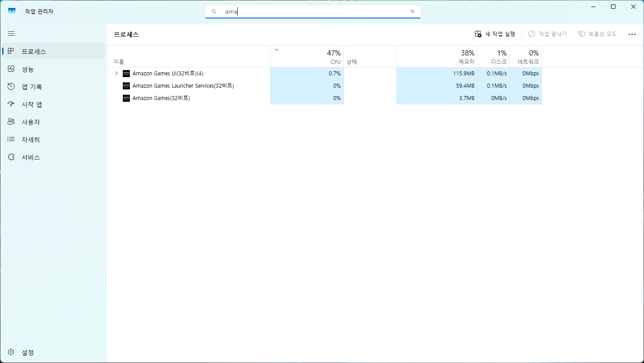This screenshot has width=644, height=363.
Task: Sort by the 메모리 (Memory) column header
Action: tap(437, 56)
